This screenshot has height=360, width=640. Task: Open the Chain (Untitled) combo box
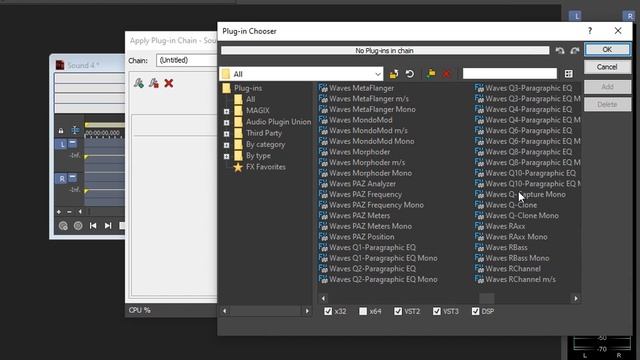click(x=187, y=60)
